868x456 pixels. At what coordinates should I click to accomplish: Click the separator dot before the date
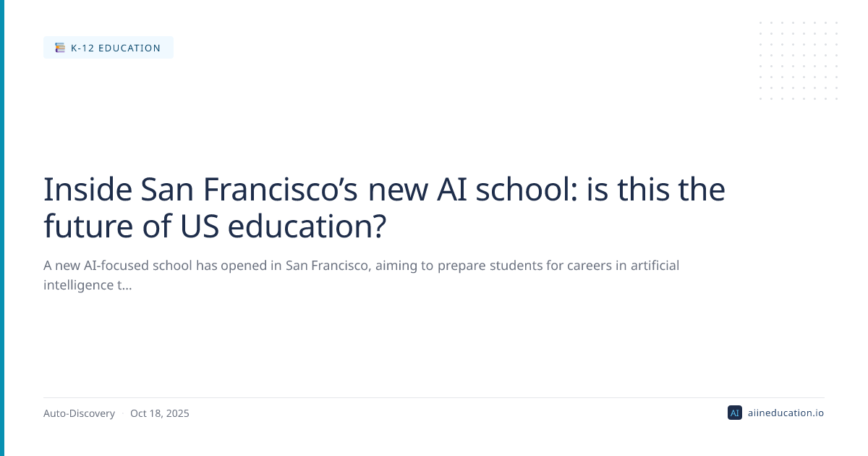coord(122,414)
